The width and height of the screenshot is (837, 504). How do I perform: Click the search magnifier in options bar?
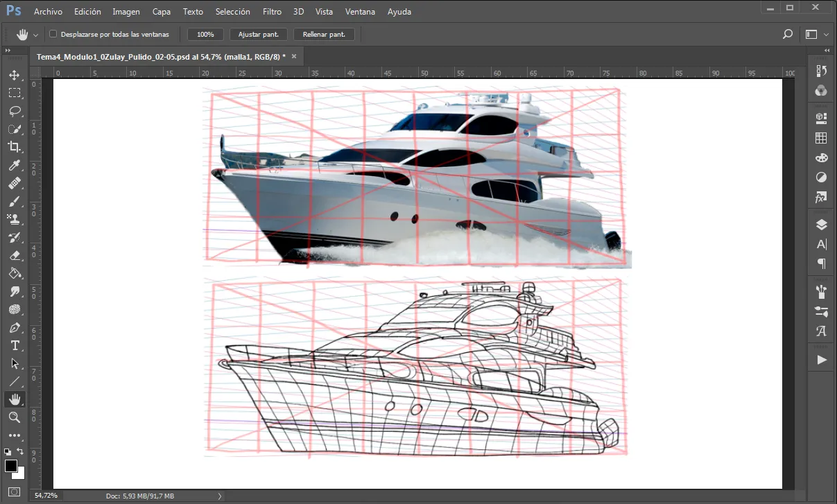tap(788, 34)
